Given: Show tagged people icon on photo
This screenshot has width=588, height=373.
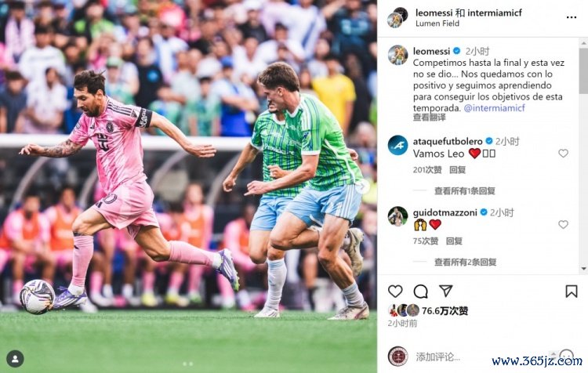Looking at the screenshot, I should 15,359.
